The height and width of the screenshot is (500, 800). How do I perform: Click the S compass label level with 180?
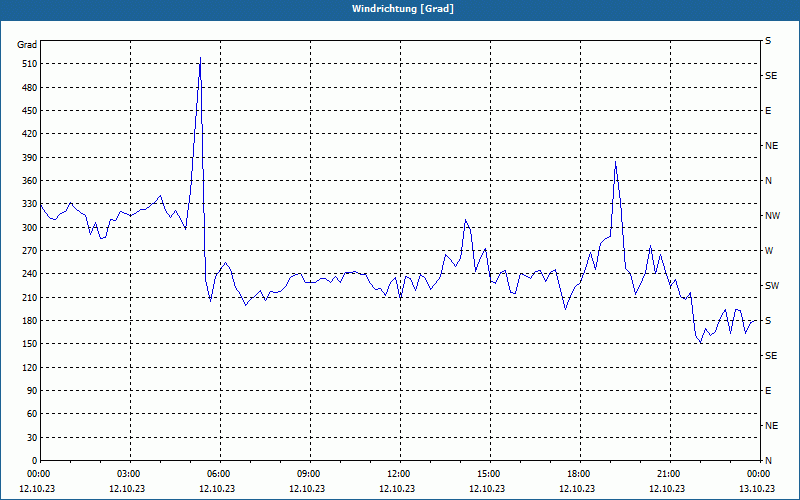768,321
